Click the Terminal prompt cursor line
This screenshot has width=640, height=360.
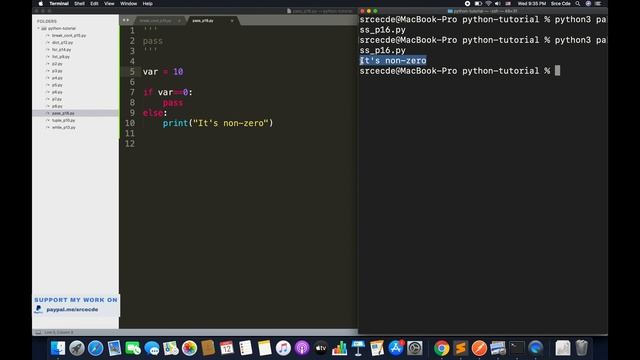[x=460, y=71]
